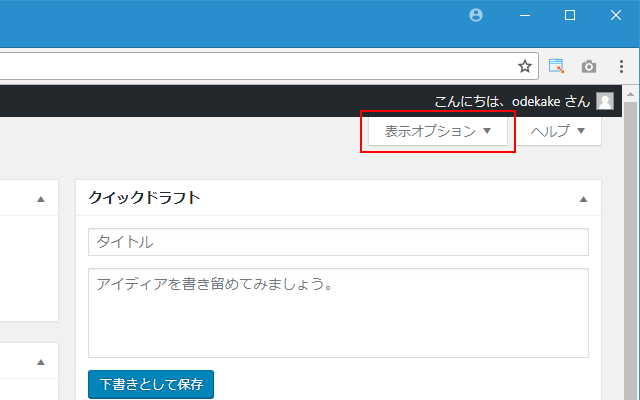The image size is (640, 400).
Task: Open the ヘルプ dropdown tab
Action: 558,131
